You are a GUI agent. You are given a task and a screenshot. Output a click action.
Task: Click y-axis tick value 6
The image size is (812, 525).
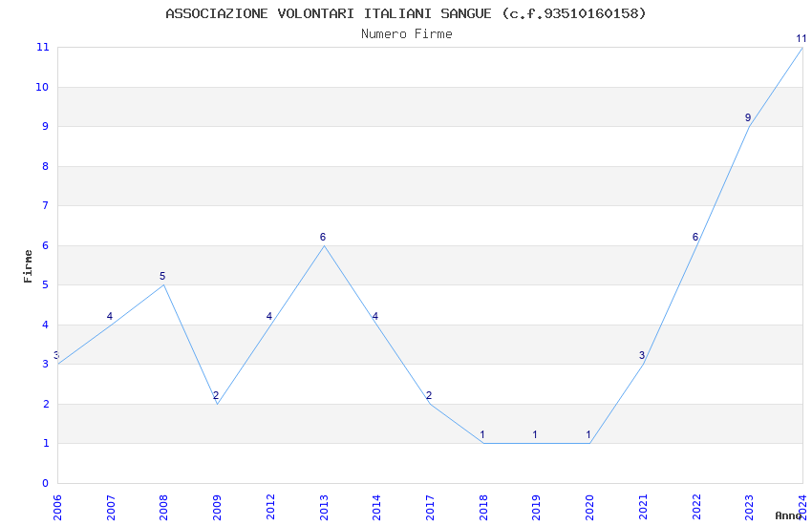click(x=46, y=245)
